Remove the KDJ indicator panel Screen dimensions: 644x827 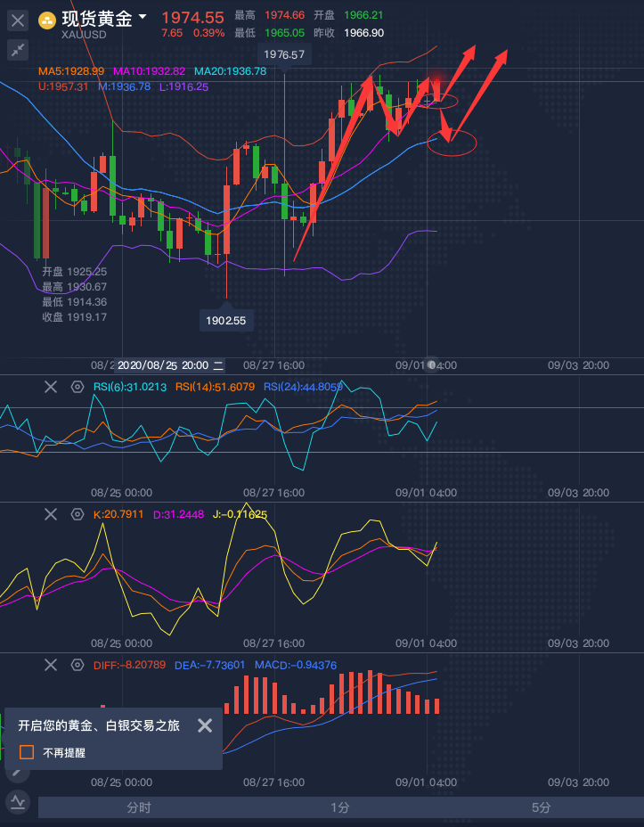click(51, 514)
